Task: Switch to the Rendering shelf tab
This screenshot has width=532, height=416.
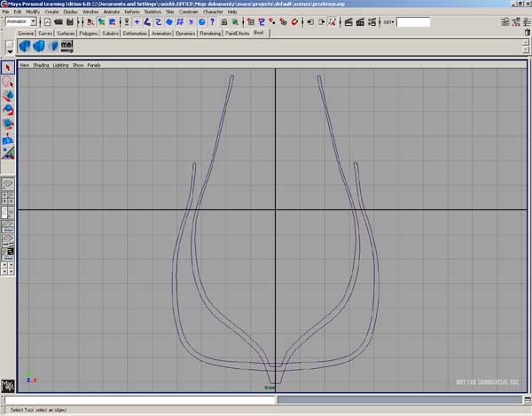Action: pyautogui.click(x=210, y=33)
